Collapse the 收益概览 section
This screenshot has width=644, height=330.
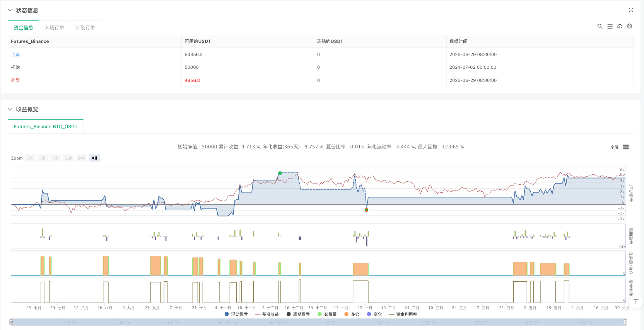point(10,109)
